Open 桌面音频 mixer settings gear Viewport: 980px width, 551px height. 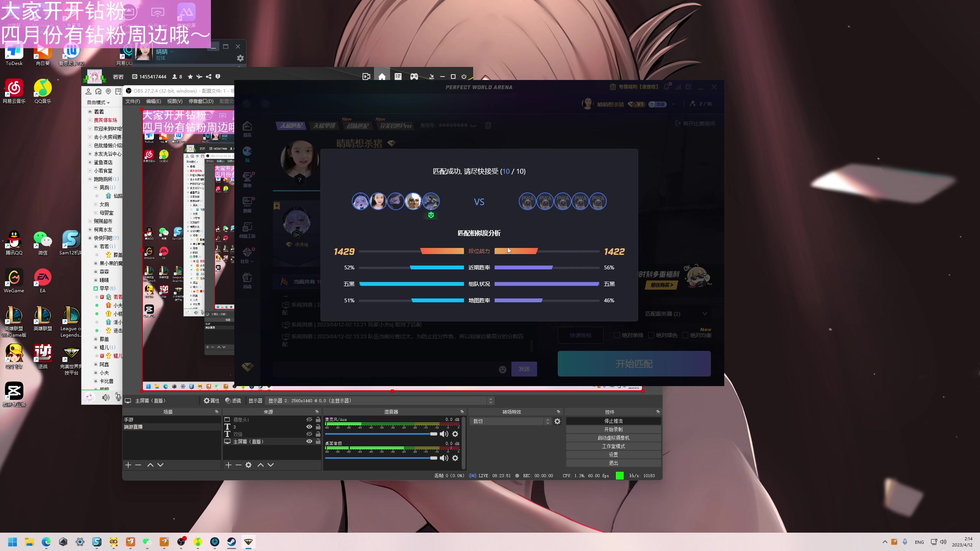(x=455, y=458)
